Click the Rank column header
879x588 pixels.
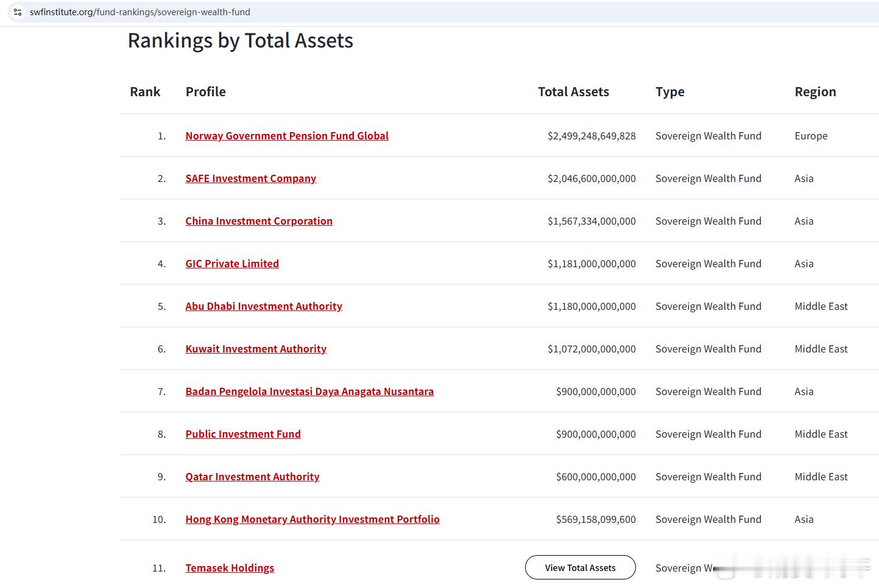pos(145,92)
